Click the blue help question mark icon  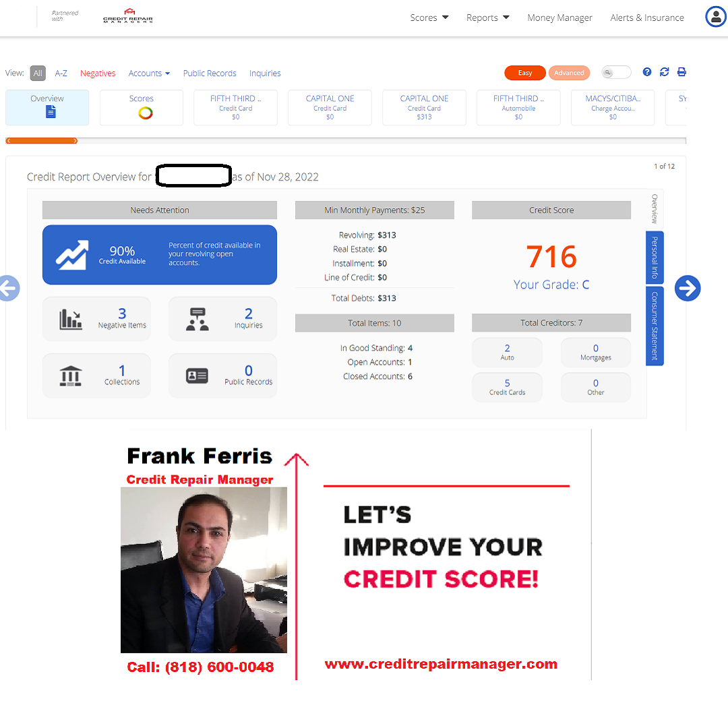coord(646,72)
